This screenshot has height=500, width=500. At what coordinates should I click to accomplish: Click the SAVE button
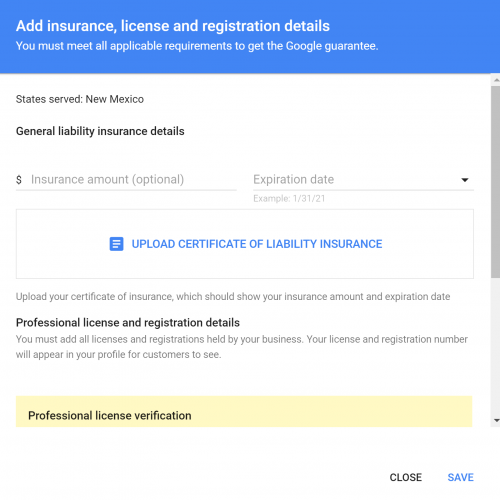[460, 477]
